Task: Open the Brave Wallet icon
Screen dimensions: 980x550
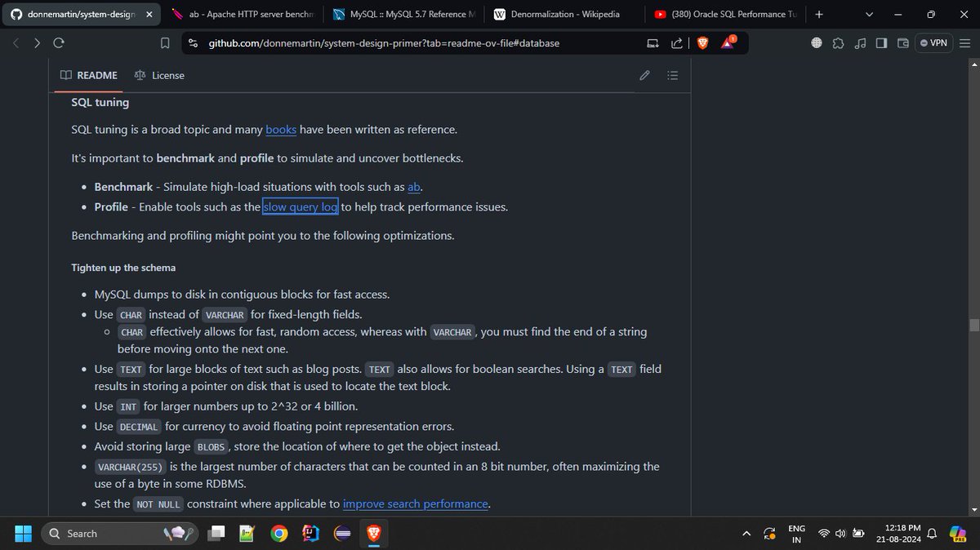Action: [902, 43]
